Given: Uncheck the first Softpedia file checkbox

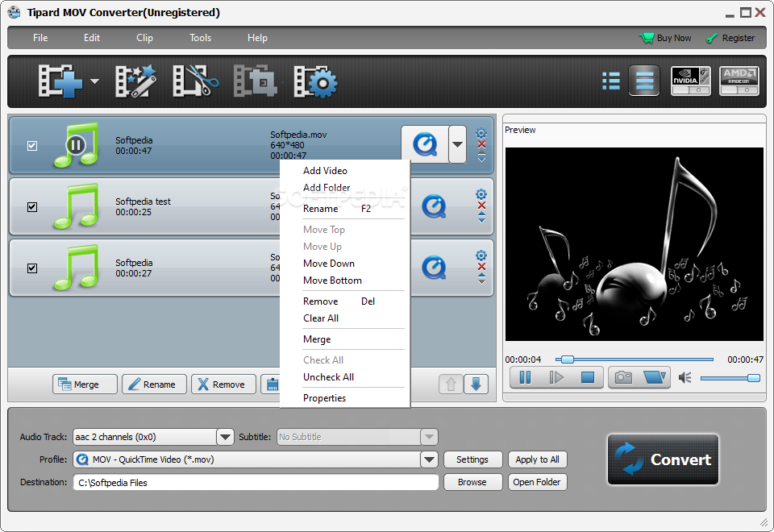Looking at the screenshot, I should (x=32, y=146).
